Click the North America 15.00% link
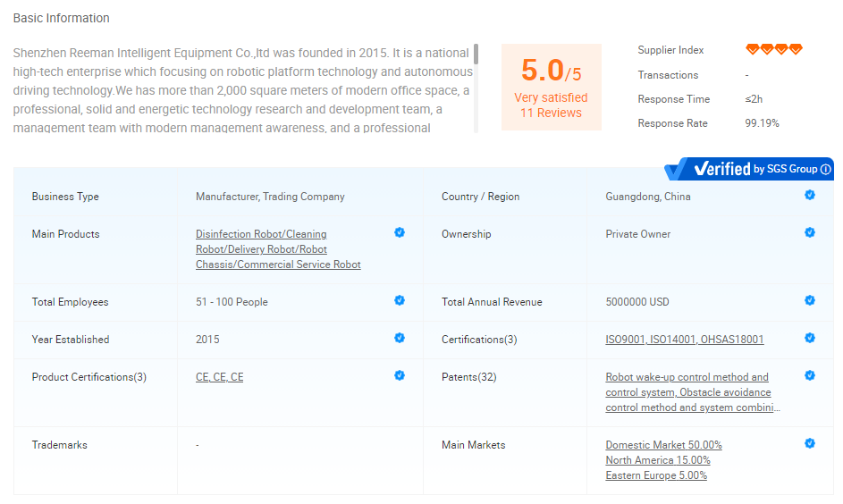The image size is (843, 504). (x=657, y=460)
